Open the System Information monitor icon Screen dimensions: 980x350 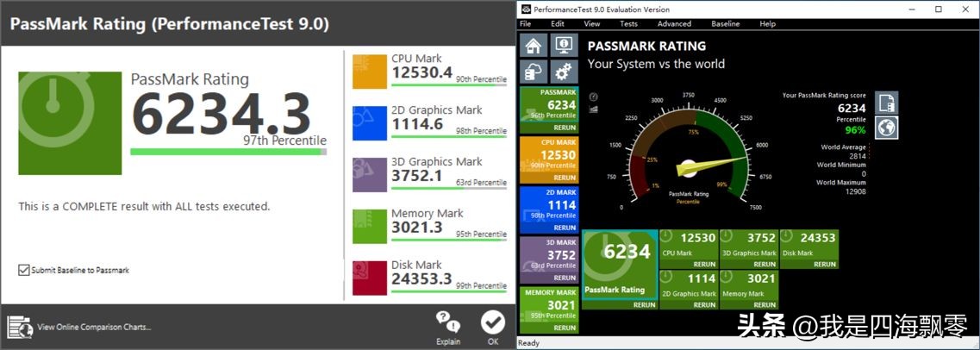pos(564,45)
